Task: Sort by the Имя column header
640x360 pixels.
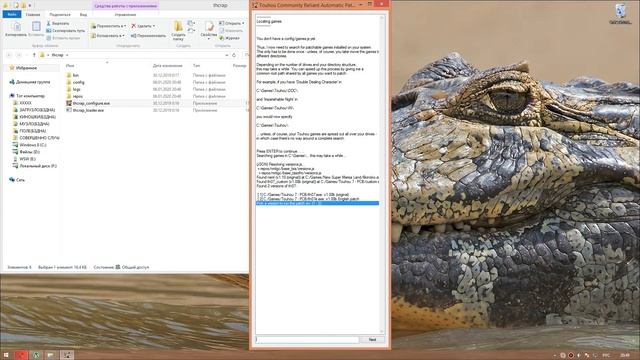Action: tap(70, 65)
